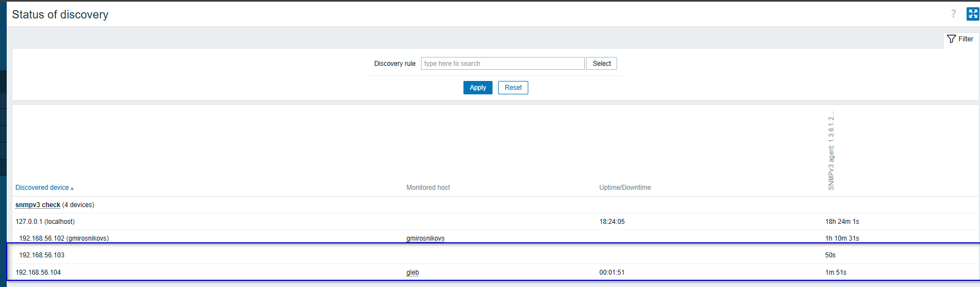
Task: Toggle fullscreen mode with the expand icon
Action: point(973,14)
